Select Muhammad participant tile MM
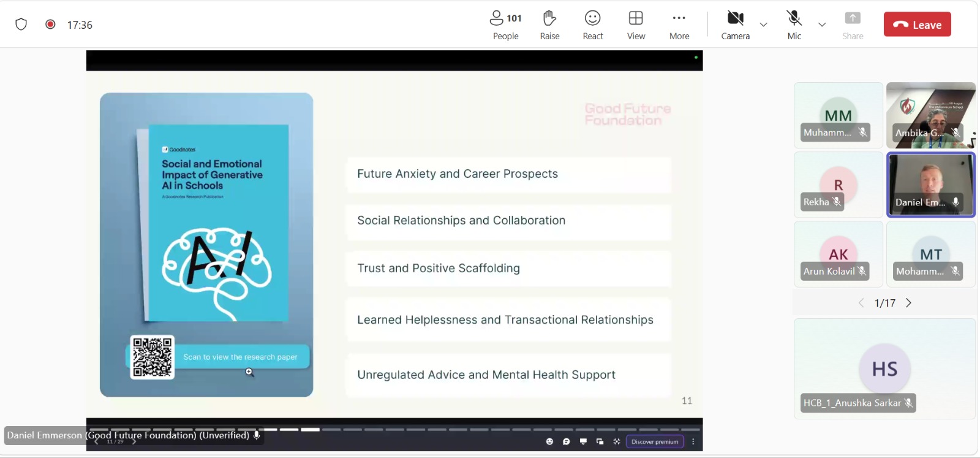Image resolution: width=980 pixels, height=458 pixels. click(x=838, y=115)
